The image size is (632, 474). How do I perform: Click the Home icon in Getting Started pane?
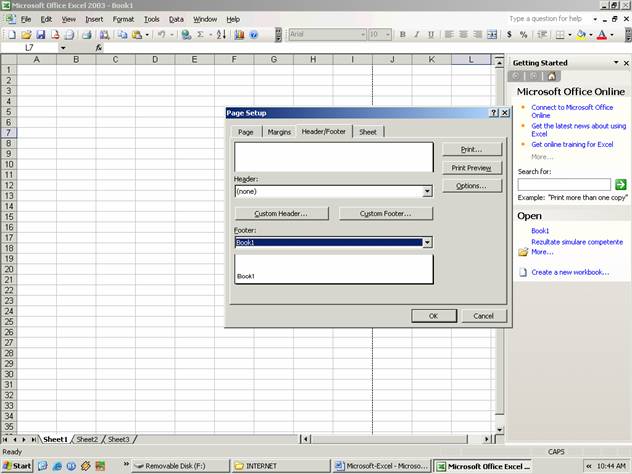pyautogui.click(x=551, y=76)
